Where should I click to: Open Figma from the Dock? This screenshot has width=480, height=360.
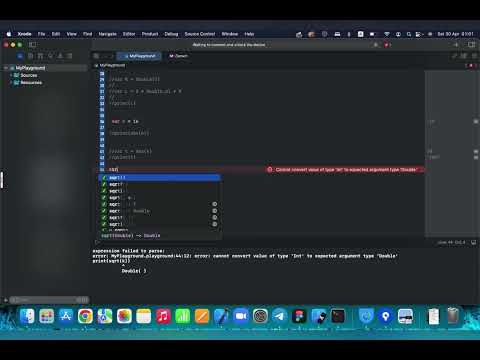point(299,316)
